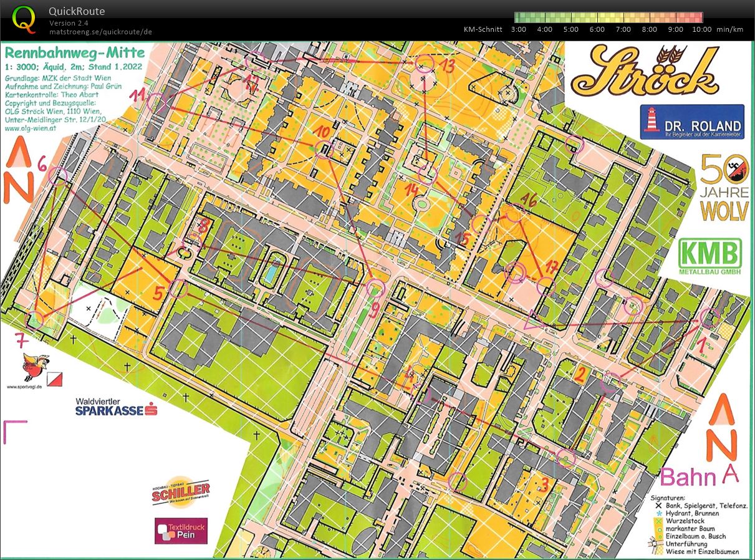The height and width of the screenshot is (560, 755).
Task: Click the pace color scale at 5:00
Action: [570, 17]
